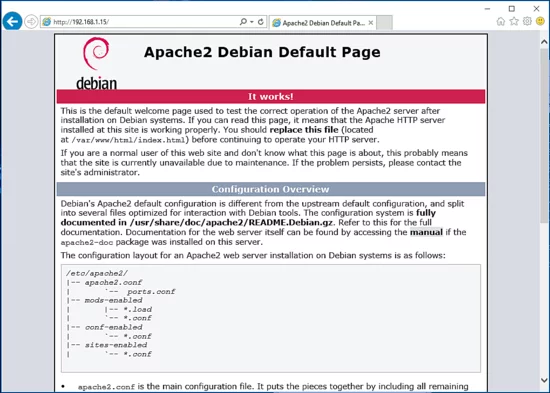
Task: Click 'conf-enabled' in the config tree
Action: pos(114,327)
